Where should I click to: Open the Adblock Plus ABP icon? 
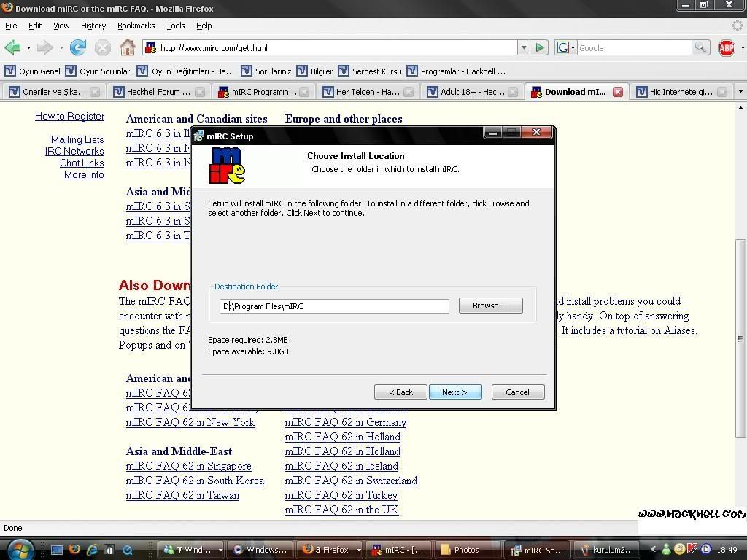tap(726, 47)
